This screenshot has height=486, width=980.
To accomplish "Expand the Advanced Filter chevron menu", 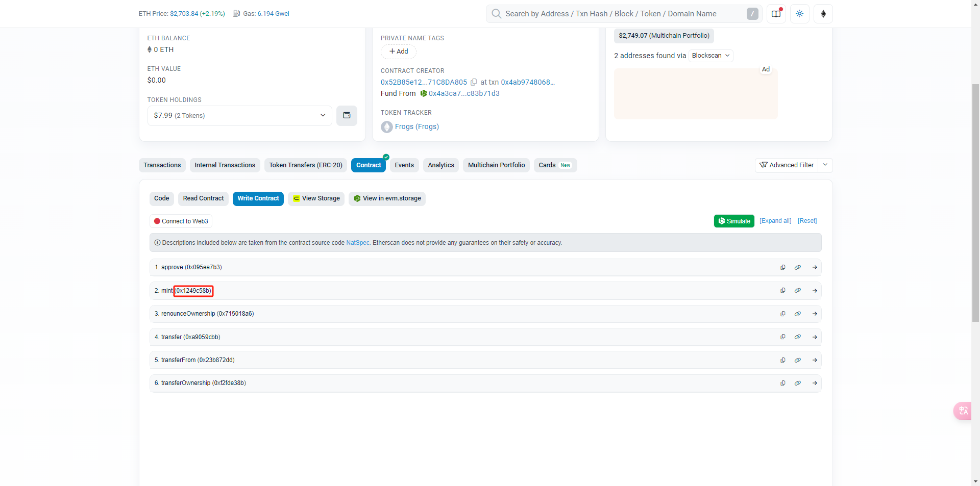I will 825,165.
